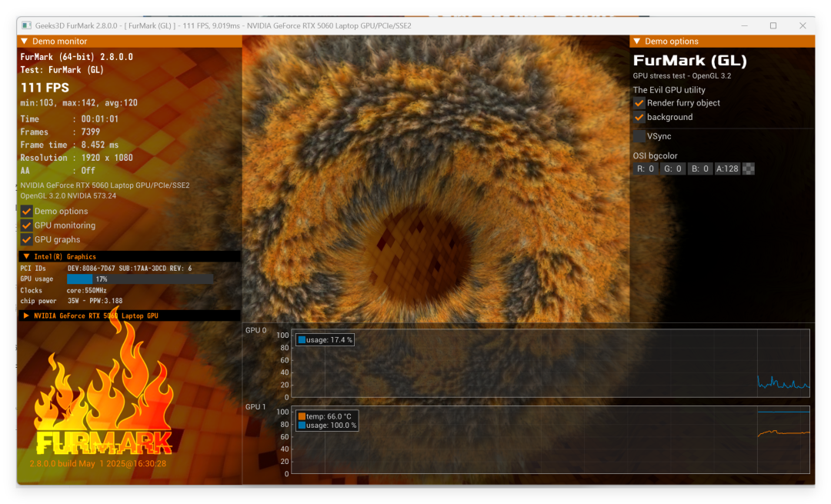831x504 pixels.
Task: Expand the NVIDIA GeForce RTX 5060 Laptop GPU section
Action: [x=26, y=315]
